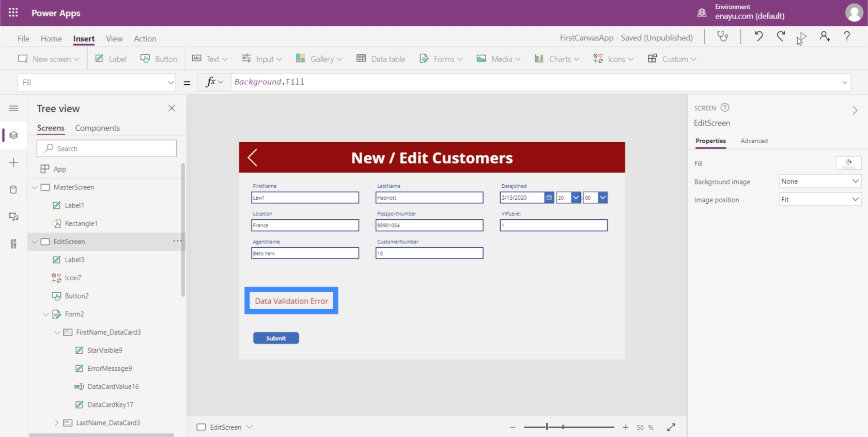The height and width of the screenshot is (437, 868).
Task: Click the formula bar Background.Fill
Action: 269,82
